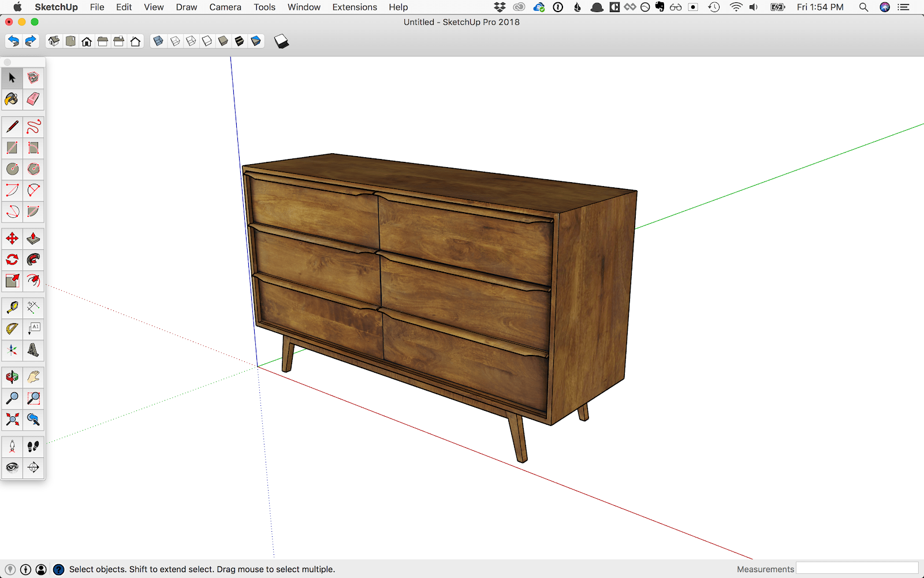
Task: Enable Shaded face style
Action: pos(223,41)
